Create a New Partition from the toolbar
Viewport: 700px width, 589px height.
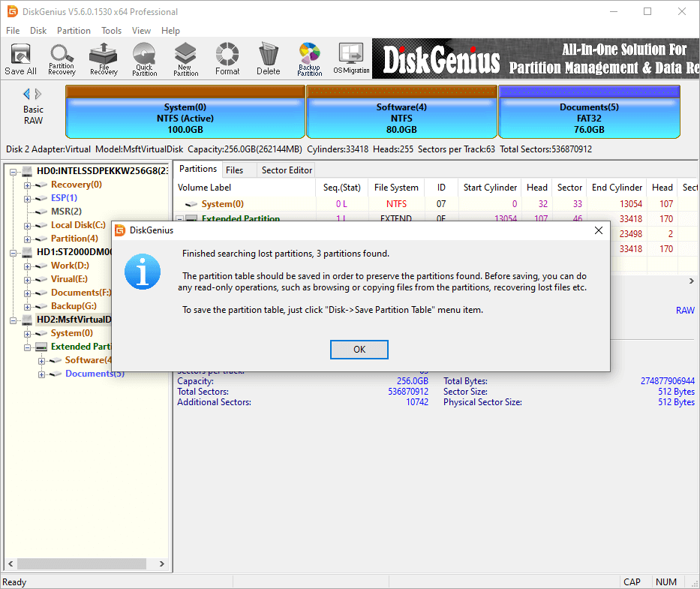tap(185, 59)
